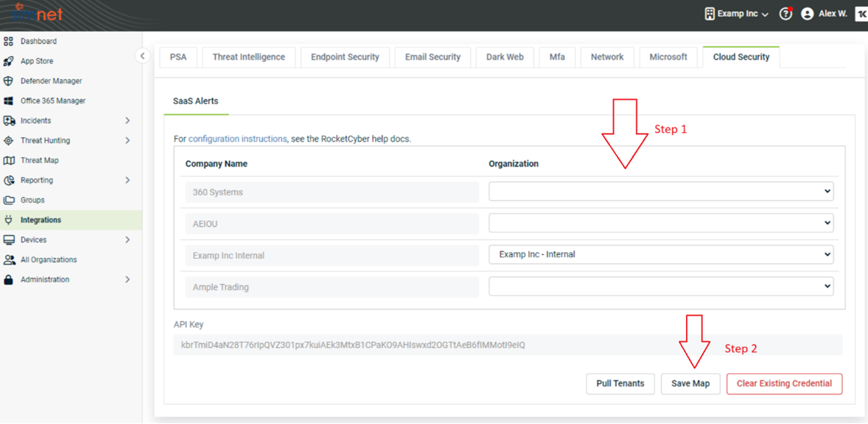
Task: Click the Office 365 Manager Windows icon
Action: (x=8, y=101)
